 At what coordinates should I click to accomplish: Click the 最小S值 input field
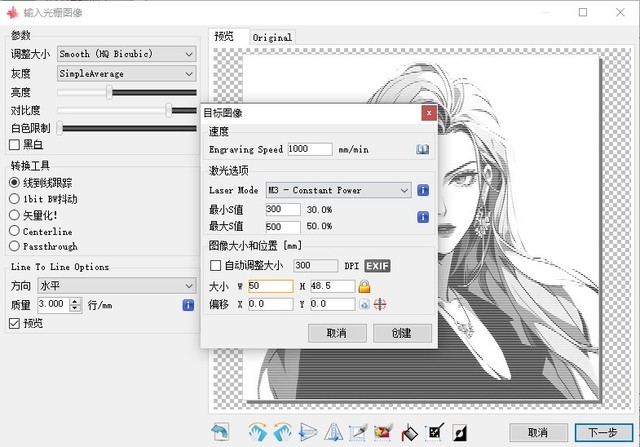(283, 209)
